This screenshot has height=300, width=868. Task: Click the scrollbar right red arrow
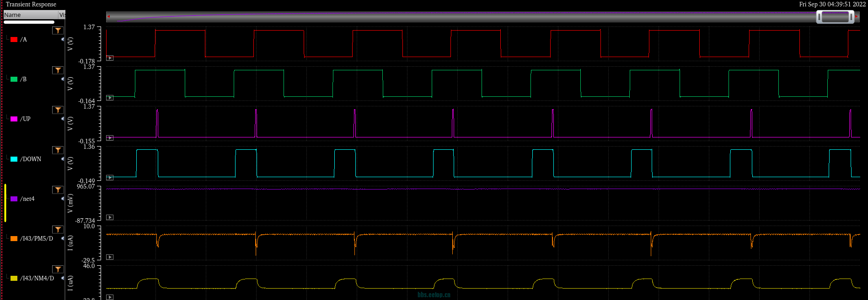tap(857, 16)
